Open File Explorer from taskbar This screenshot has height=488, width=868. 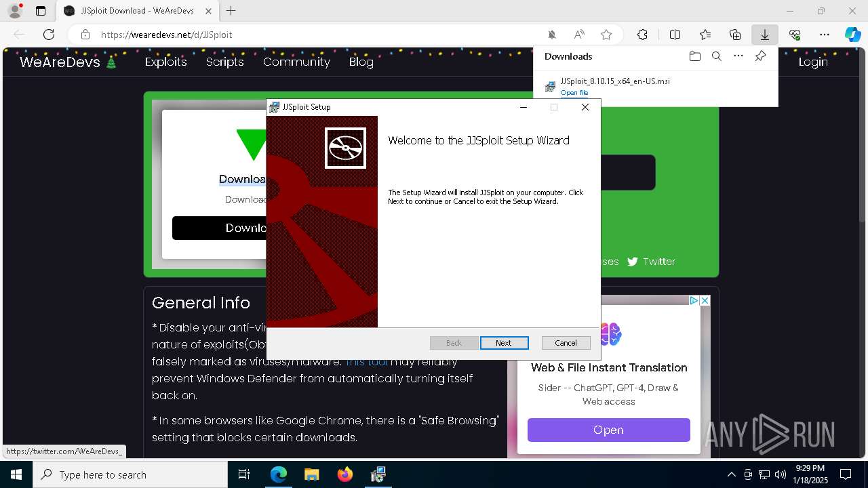click(311, 474)
